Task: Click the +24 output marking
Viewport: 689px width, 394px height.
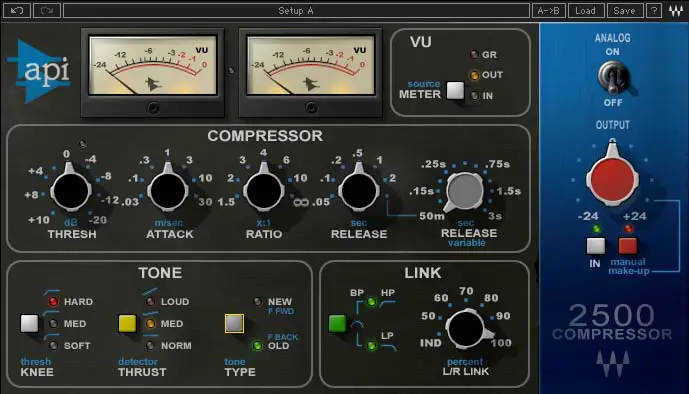Action: pos(635,216)
